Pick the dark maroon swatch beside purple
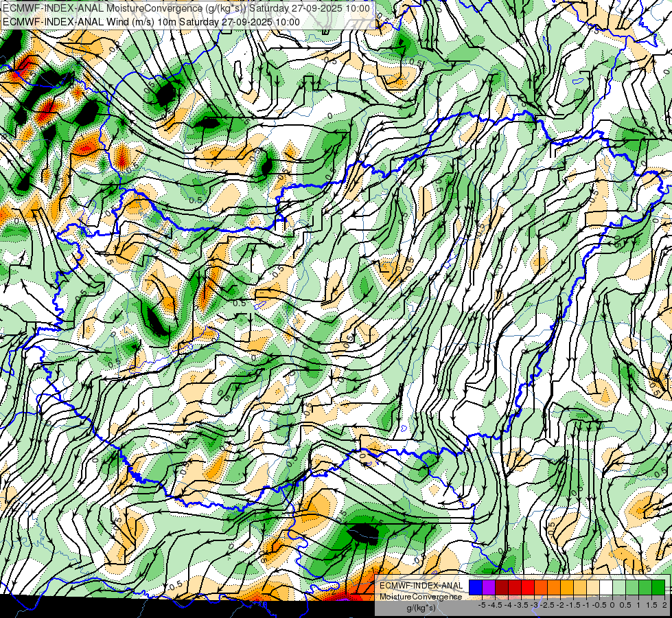This screenshot has height=618, width=672. tap(502, 587)
